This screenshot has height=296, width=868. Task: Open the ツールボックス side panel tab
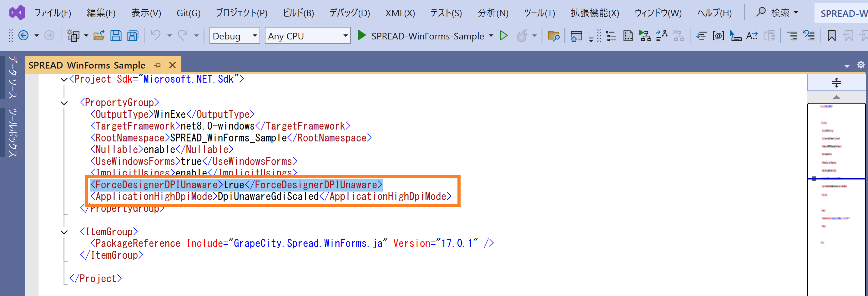[x=13, y=132]
